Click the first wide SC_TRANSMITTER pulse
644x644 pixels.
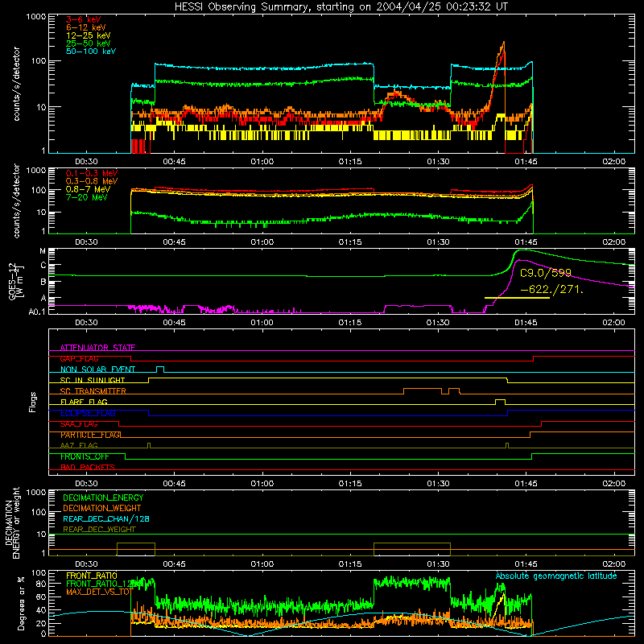(423, 391)
